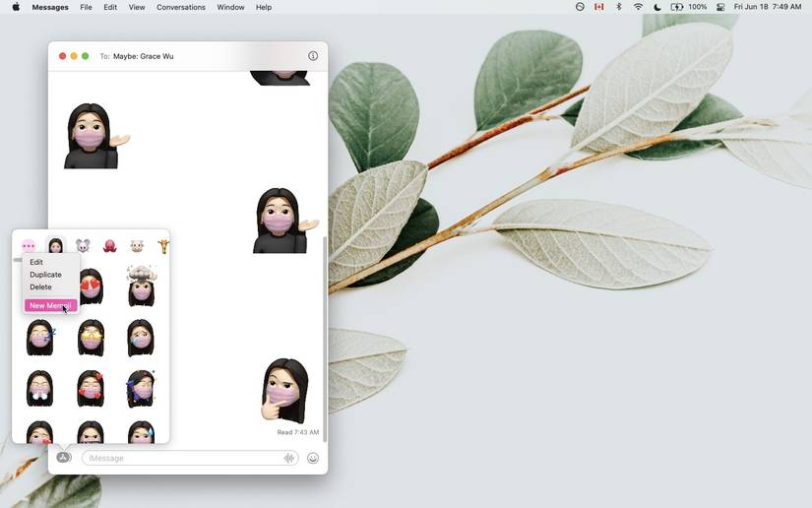Open the Conversations menu
This screenshot has height=508, width=812.
(181, 7)
